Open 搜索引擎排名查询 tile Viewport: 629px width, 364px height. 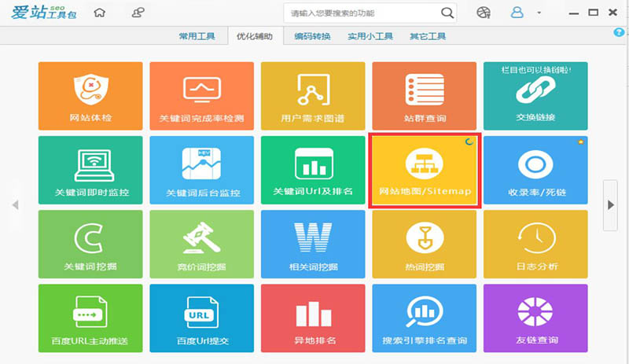pos(425,318)
